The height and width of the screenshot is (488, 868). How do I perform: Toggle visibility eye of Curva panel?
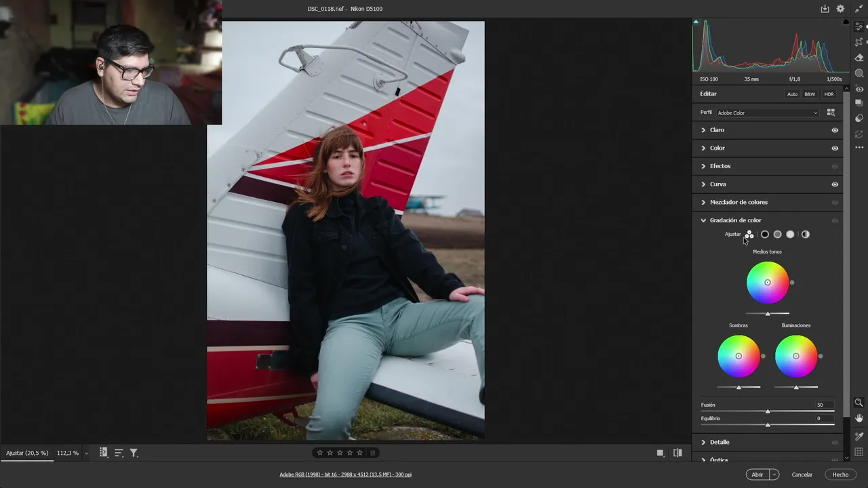pos(835,184)
